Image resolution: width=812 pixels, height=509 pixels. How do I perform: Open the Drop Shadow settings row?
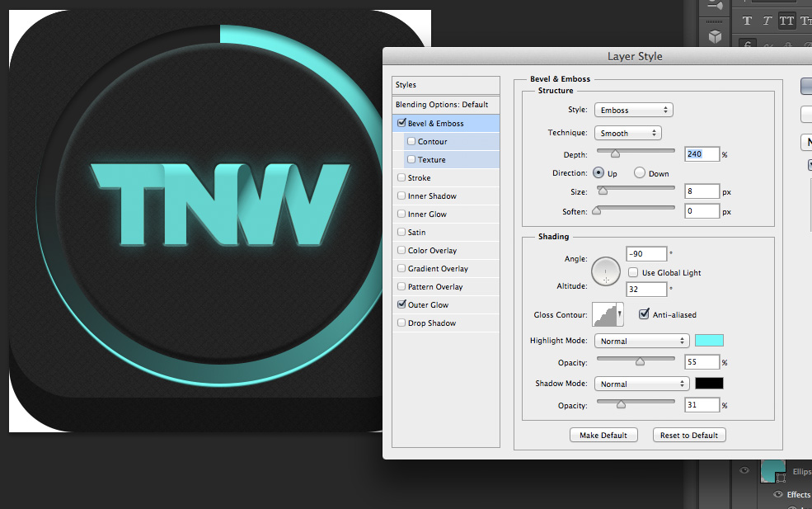pos(446,323)
